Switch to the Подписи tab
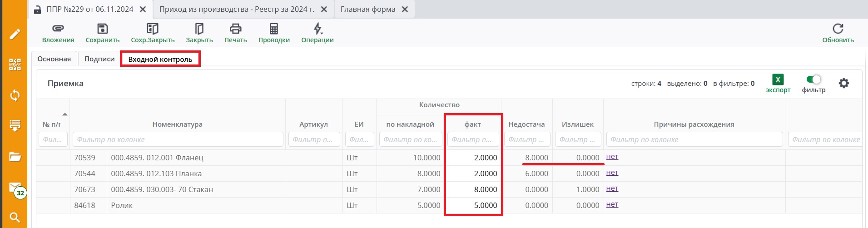 (x=99, y=59)
